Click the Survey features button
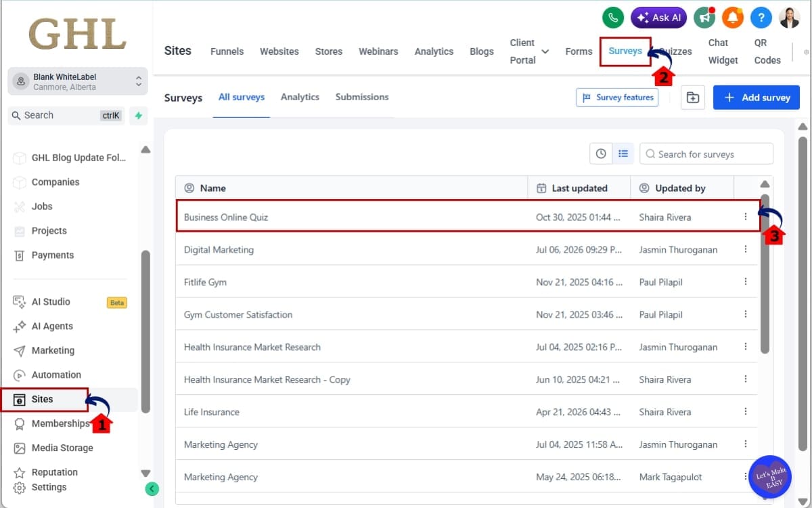The height and width of the screenshot is (508, 812). coord(617,98)
